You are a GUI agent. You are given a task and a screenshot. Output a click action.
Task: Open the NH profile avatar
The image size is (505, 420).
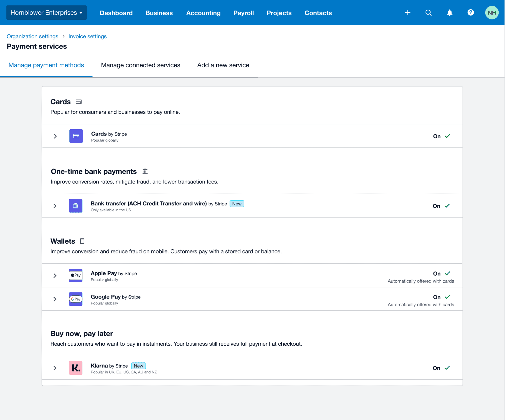[492, 13]
